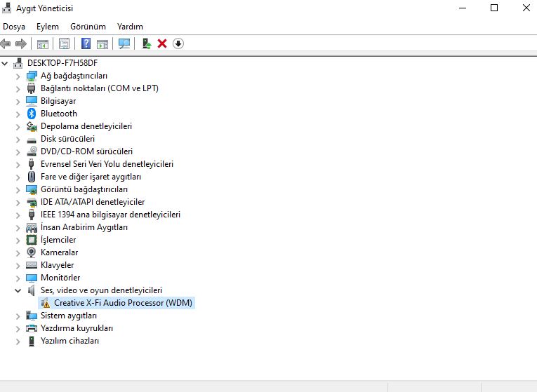
Task: Expand IDE ATA/ATAPI denetleyiciler arrow
Action: click(x=18, y=203)
